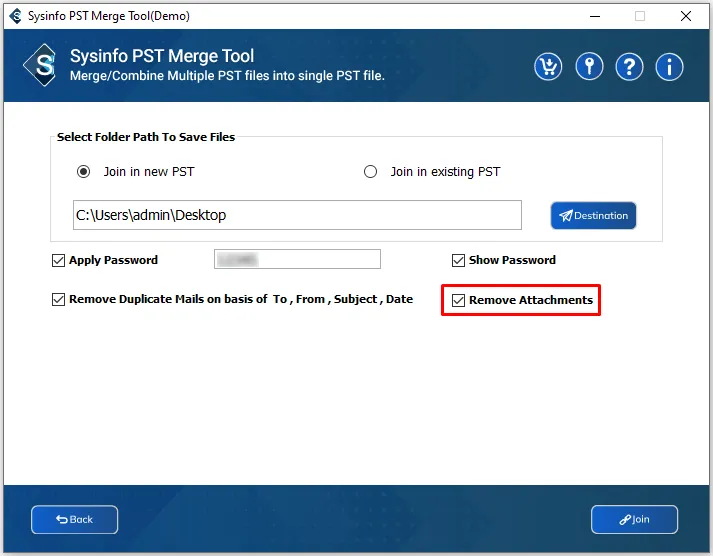The width and height of the screenshot is (713, 556).
Task: Focus the destination folder path field
Action: [x=297, y=215]
